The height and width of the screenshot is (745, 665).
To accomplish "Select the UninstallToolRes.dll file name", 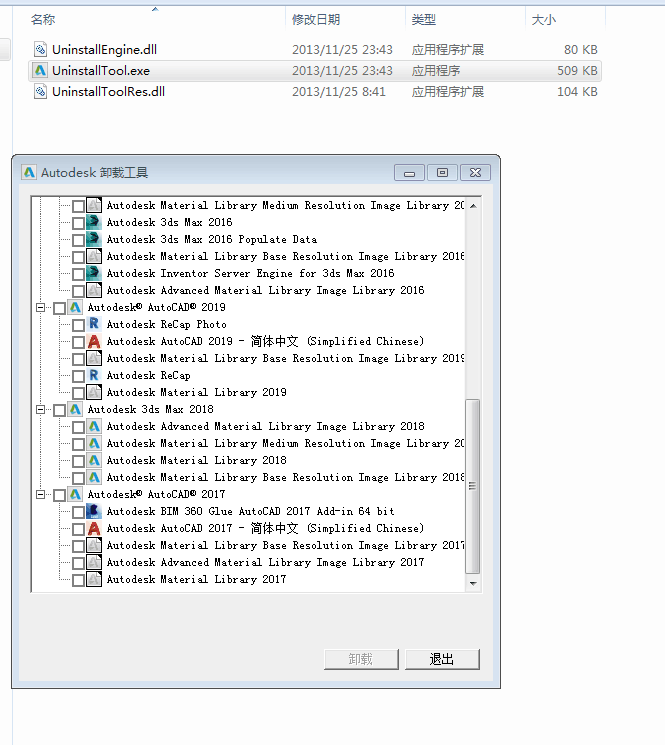I will click(x=108, y=91).
